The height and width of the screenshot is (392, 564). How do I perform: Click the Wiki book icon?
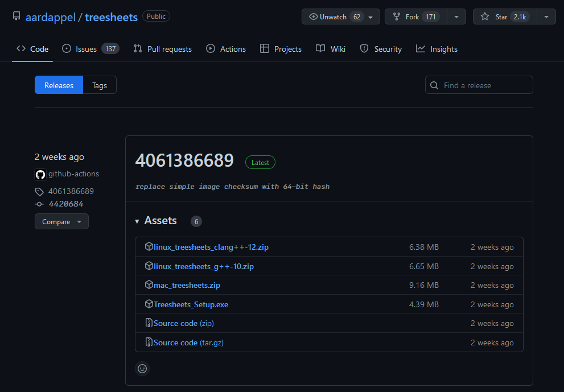point(320,48)
